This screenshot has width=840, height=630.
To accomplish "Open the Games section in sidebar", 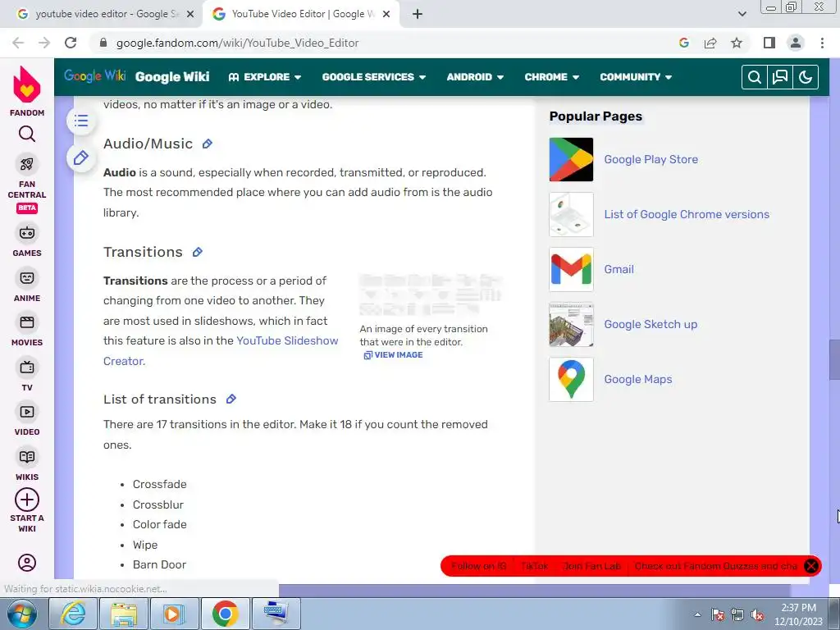I will (x=27, y=241).
